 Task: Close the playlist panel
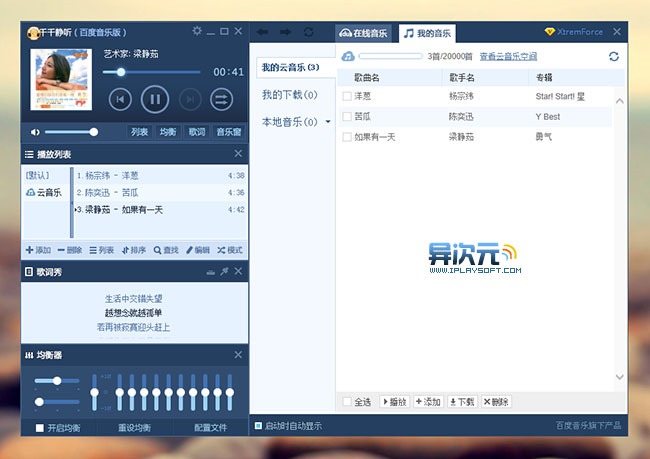(238, 154)
